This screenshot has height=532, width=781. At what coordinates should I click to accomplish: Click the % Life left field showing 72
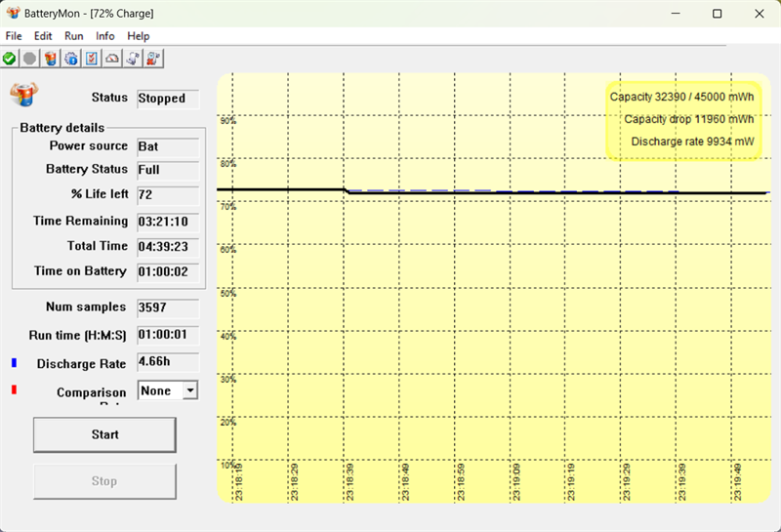pyautogui.click(x=168, y=195)
